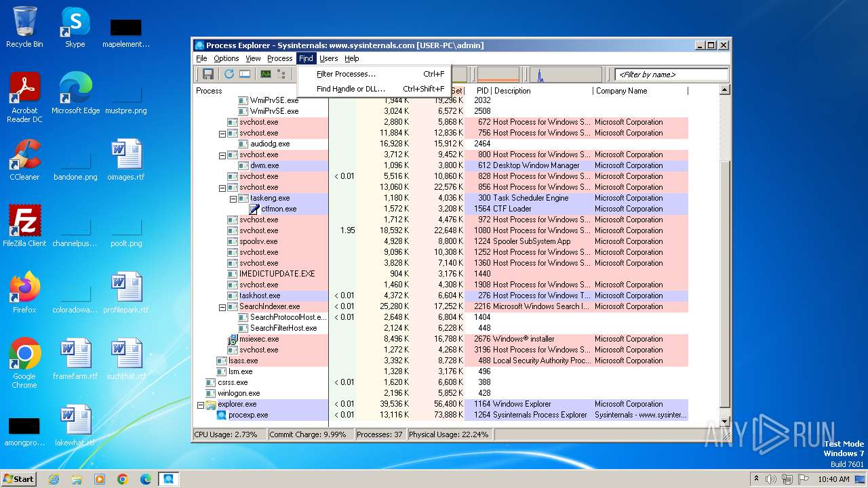Click Process Explorer taskbar button

click(x=168, y=479)
